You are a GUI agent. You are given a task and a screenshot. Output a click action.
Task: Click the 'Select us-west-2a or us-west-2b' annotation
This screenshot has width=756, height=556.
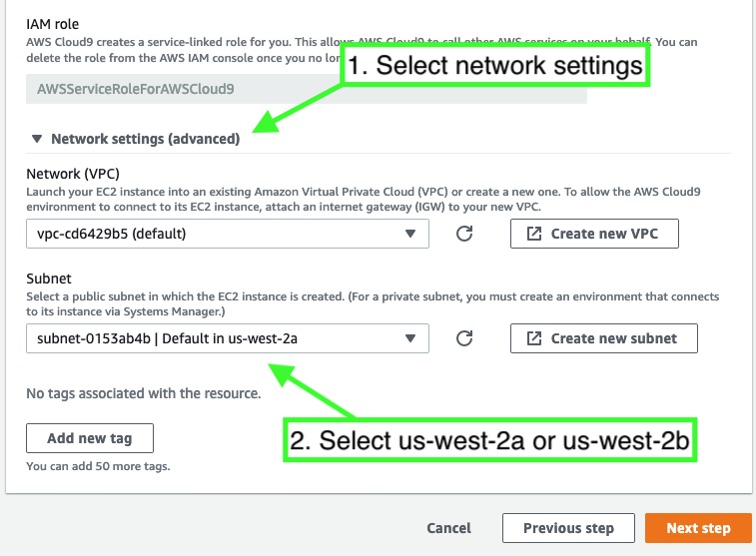tap(490, 440)
